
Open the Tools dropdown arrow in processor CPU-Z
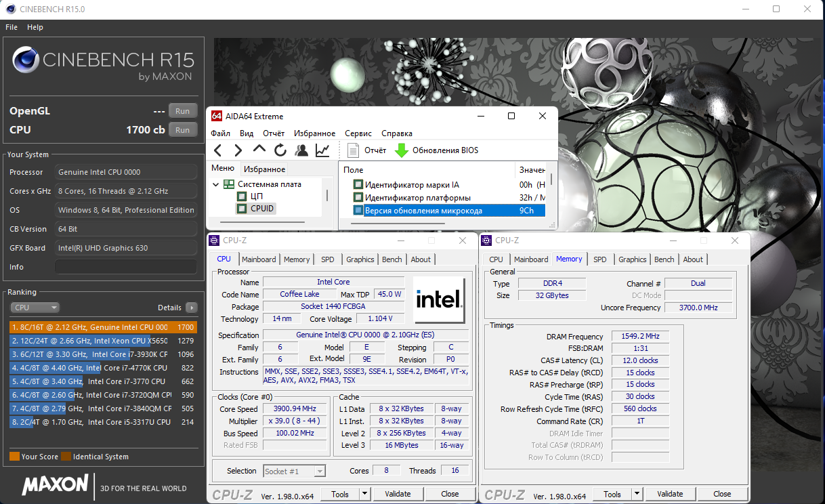coord(364,494)
